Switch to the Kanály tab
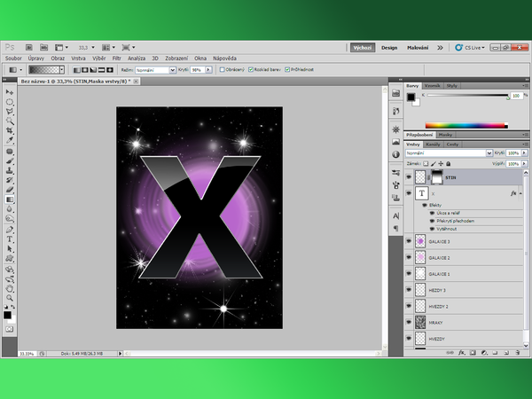Screen dimensions: 532x399 point(434,144)
